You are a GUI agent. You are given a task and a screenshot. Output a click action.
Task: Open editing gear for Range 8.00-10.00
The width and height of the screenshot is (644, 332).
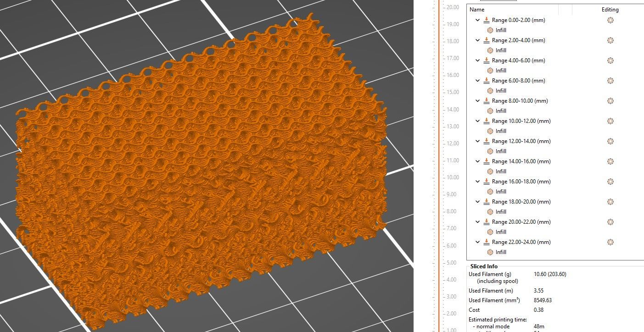pos(610,101)
